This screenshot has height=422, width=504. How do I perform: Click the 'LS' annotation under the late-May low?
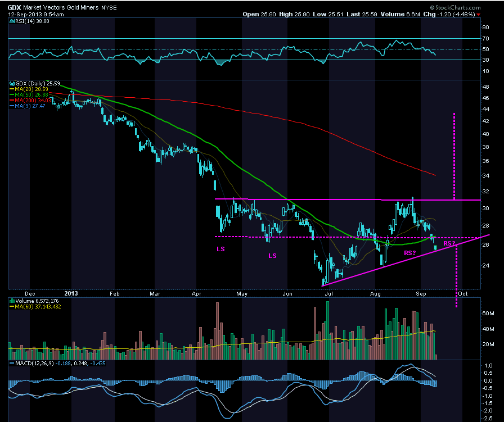tap(272, 256)
